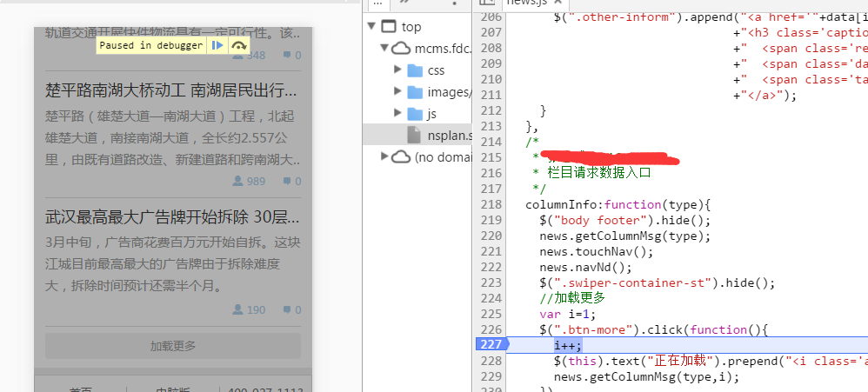Close the news.js editor tab

[x=558, y=3]
